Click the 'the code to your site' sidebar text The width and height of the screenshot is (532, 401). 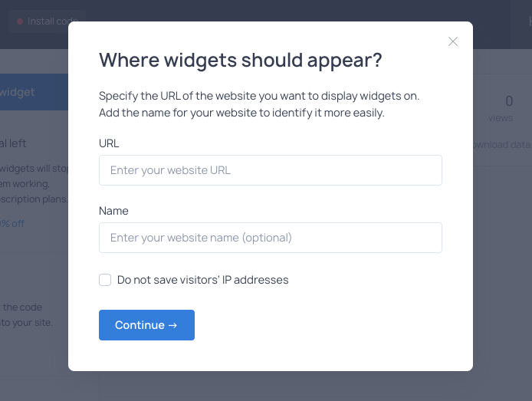27,315
